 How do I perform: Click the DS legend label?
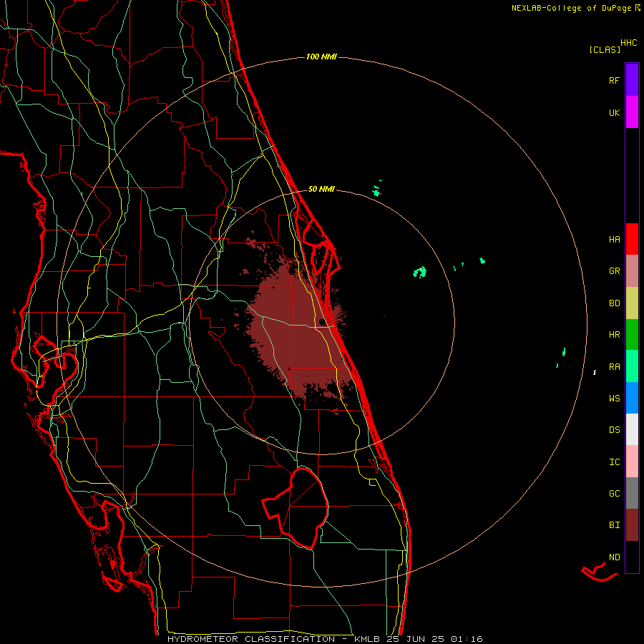tap(614, 430)
